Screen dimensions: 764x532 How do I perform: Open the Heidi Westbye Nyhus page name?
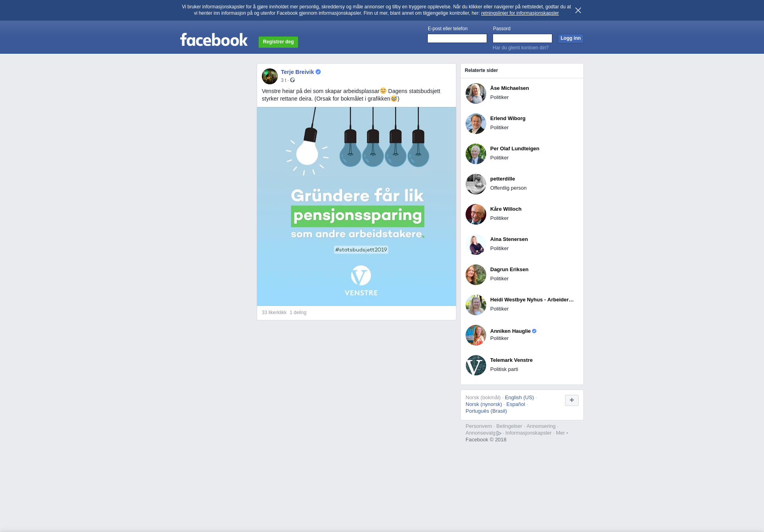[x=532, y=300]
